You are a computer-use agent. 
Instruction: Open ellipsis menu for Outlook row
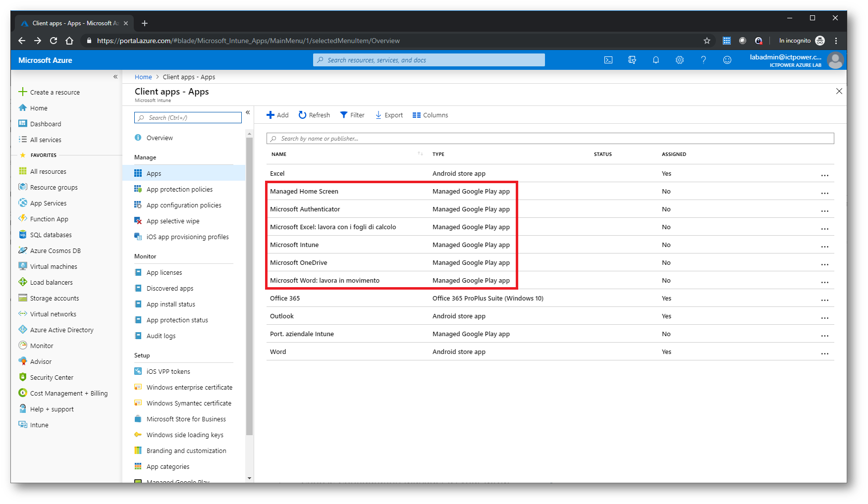[824, 318]
